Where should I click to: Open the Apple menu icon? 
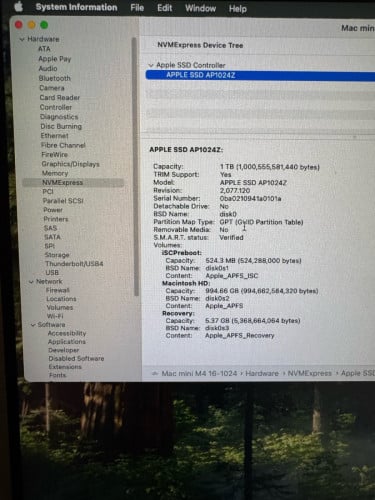(19, 7)
